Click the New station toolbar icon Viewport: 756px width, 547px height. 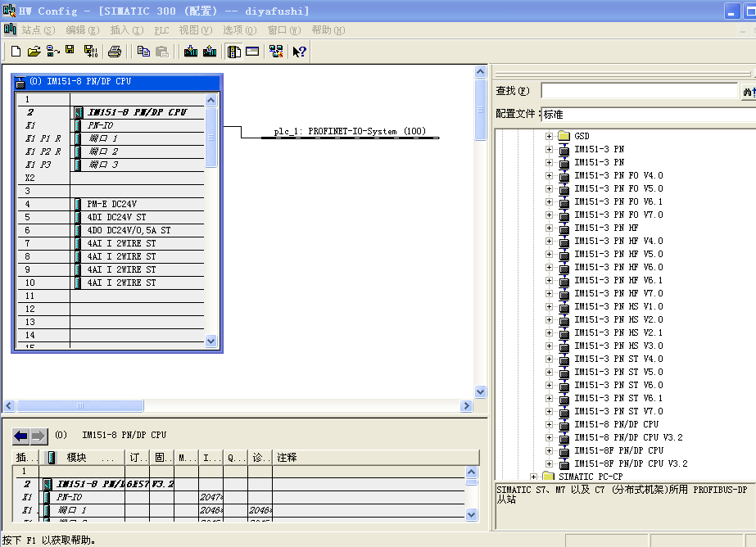(x=16, y=51)
